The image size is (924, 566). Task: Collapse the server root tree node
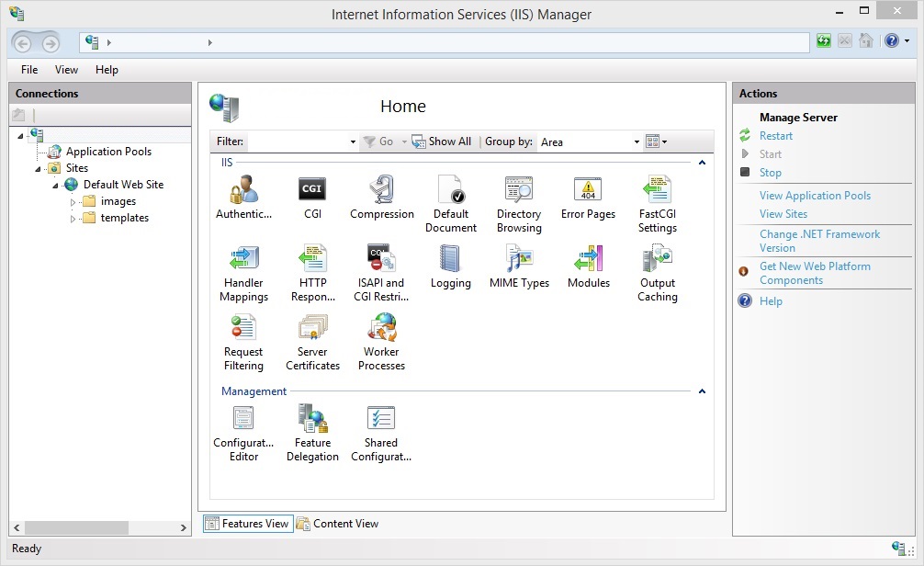pos(20,136)
